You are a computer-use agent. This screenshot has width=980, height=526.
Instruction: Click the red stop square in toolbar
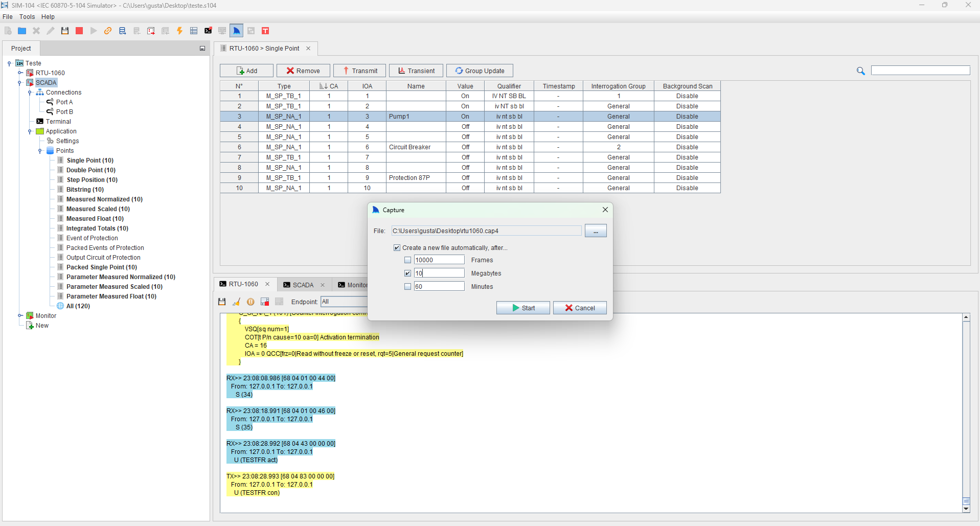pos(79,31)
